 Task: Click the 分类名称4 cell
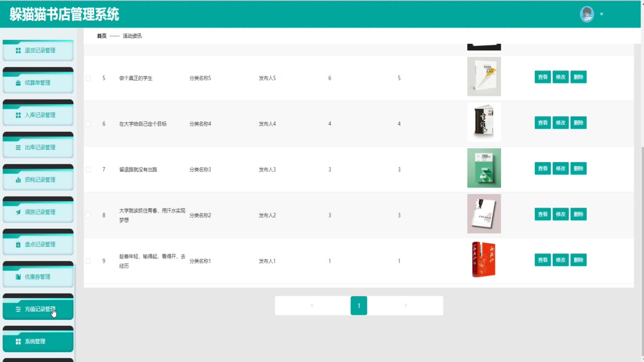coord(200,124)
